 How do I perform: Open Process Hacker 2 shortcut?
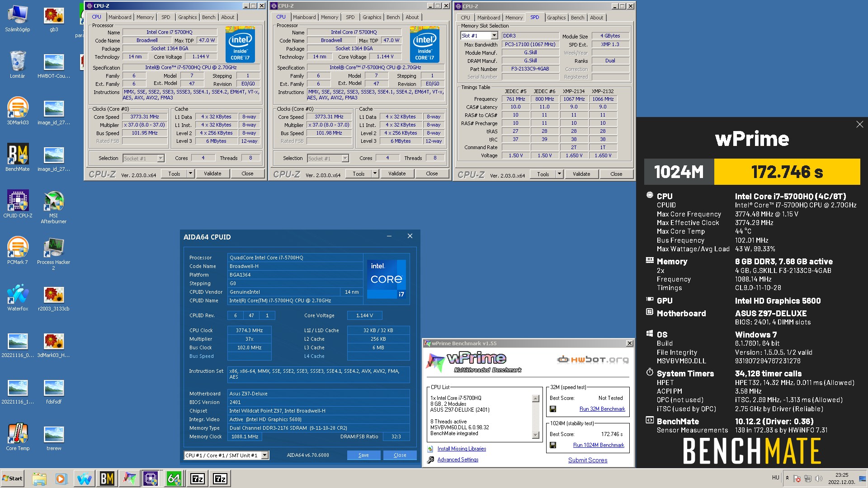pos(54,253)
